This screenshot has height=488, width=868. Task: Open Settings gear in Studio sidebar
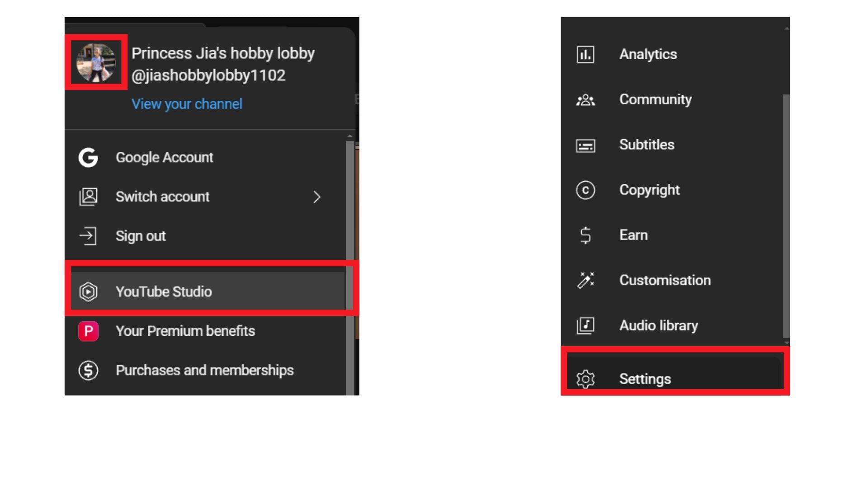click(x=585, y=379)
